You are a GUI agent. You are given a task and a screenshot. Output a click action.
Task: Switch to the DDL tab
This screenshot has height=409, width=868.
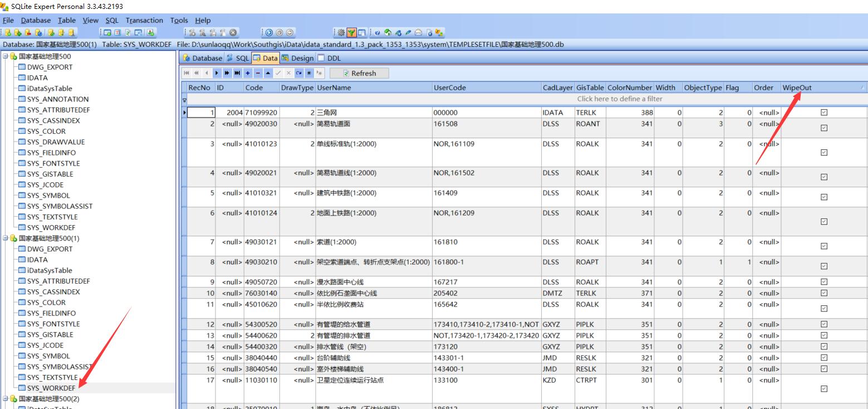click(x=329, y=58)
